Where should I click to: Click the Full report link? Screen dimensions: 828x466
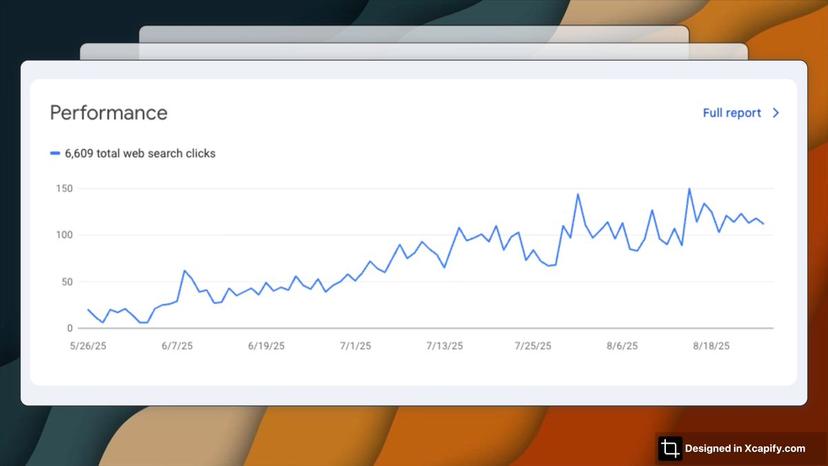731,113
